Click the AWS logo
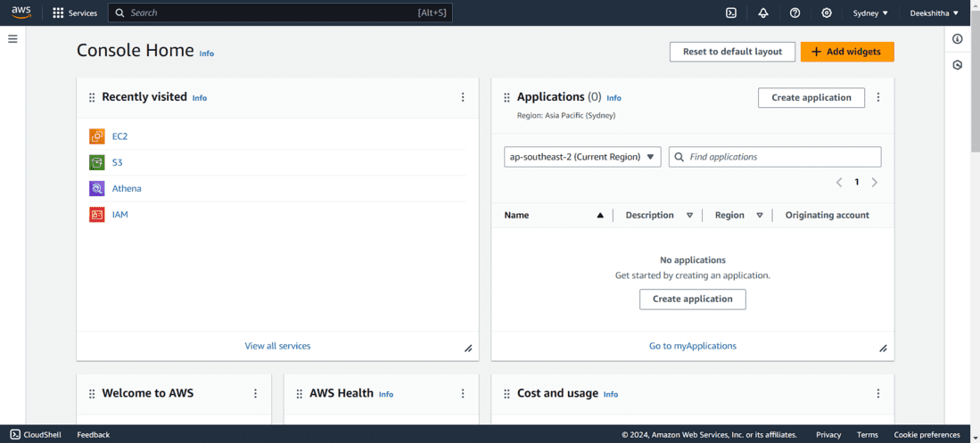The image size is (980, 443). [x=21, y=12]
